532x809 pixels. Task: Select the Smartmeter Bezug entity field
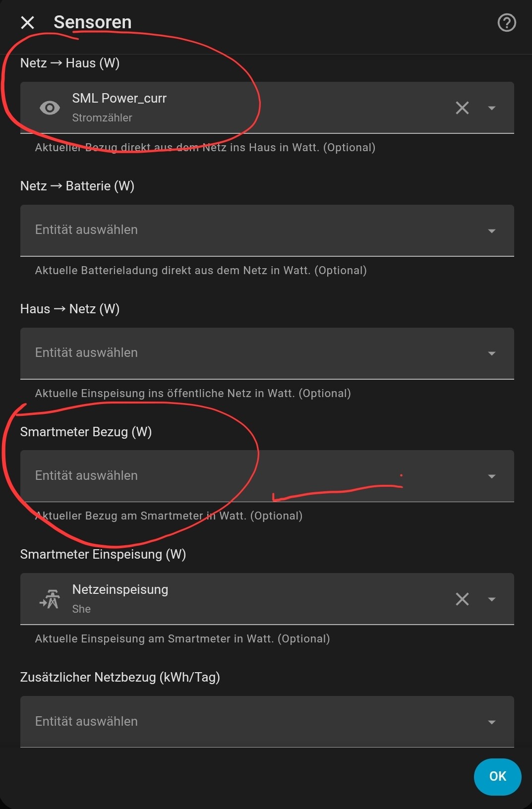[267, 476]
